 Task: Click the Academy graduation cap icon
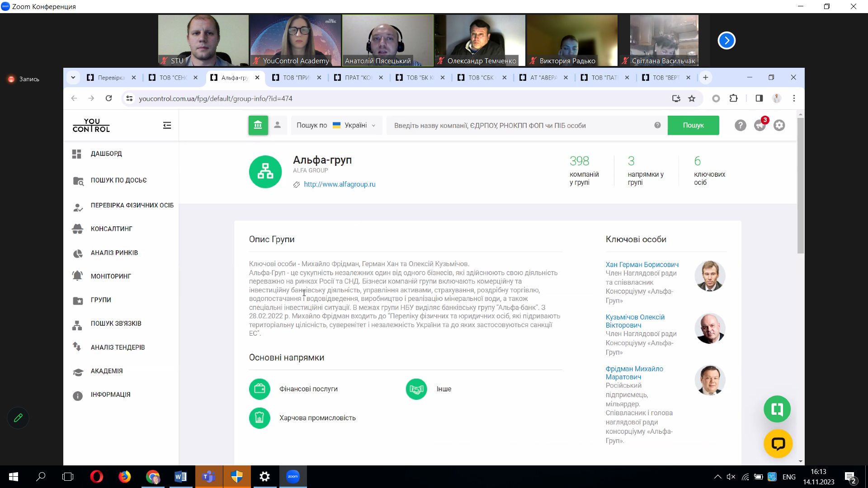pyautogui.click(x=78, y=371)
